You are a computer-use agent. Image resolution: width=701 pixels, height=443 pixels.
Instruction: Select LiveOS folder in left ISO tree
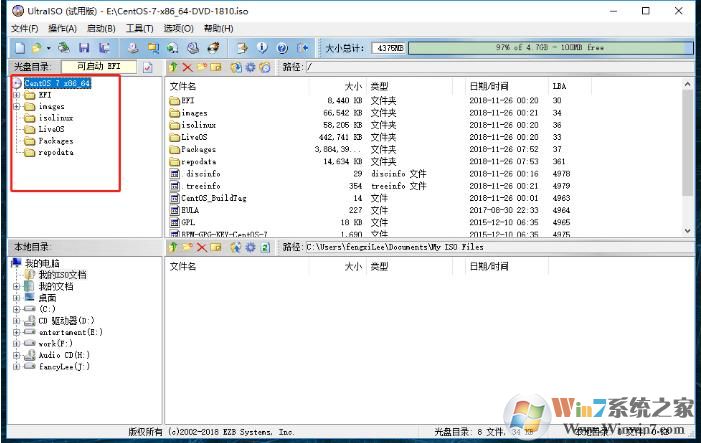[x=50, y=130]
